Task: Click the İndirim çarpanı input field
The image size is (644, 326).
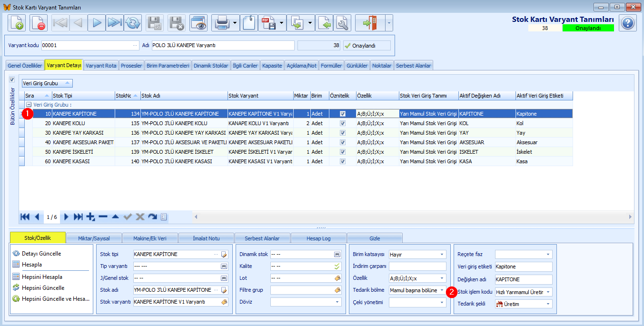Action: (x=418, y=266)
